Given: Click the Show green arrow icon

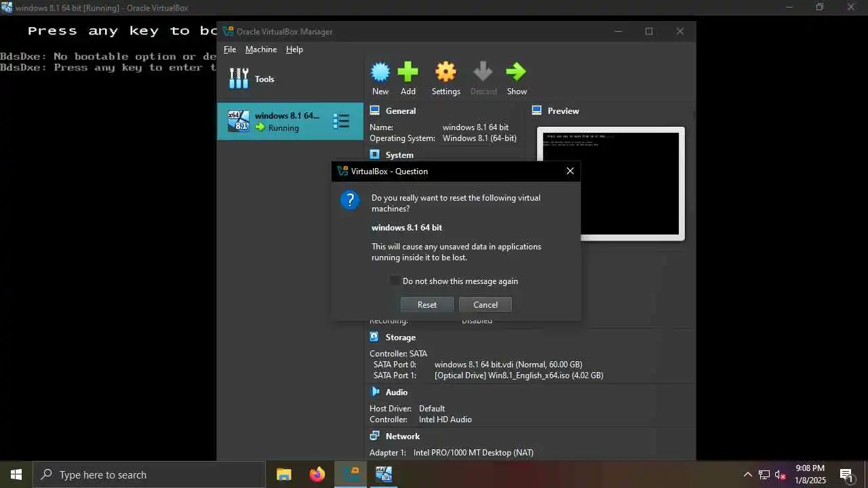Looking at the screenshot, I should 516,72.
